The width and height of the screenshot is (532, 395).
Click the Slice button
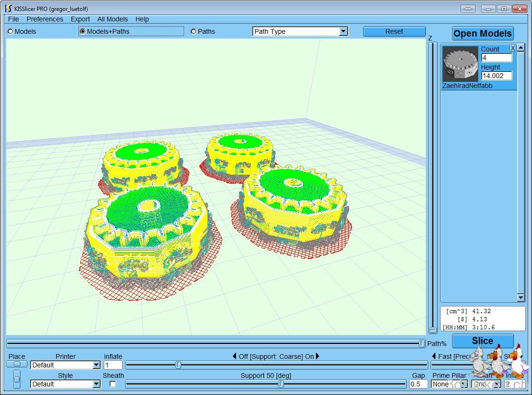483,341
